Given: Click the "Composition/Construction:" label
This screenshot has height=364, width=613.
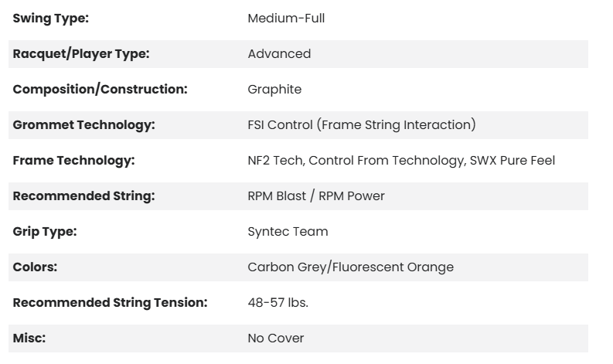Looking at the screenshot, I should 100,90.
